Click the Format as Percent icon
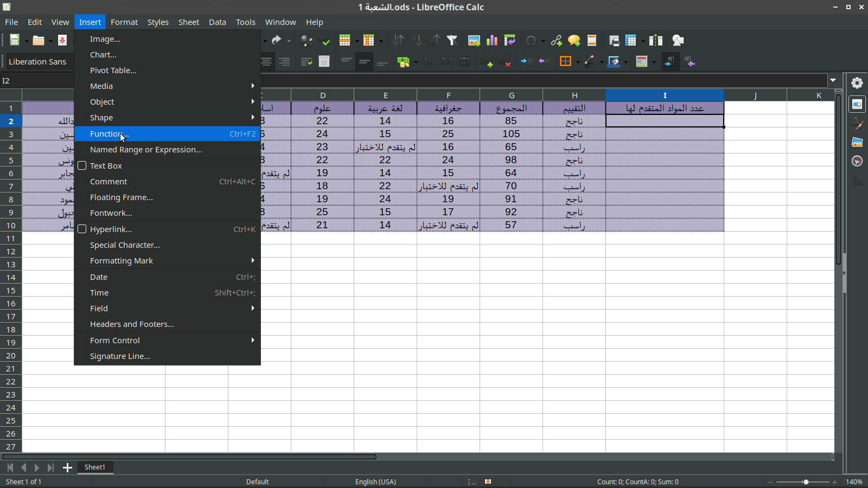This screenshot has height=488, width=868. click(429, 62)
